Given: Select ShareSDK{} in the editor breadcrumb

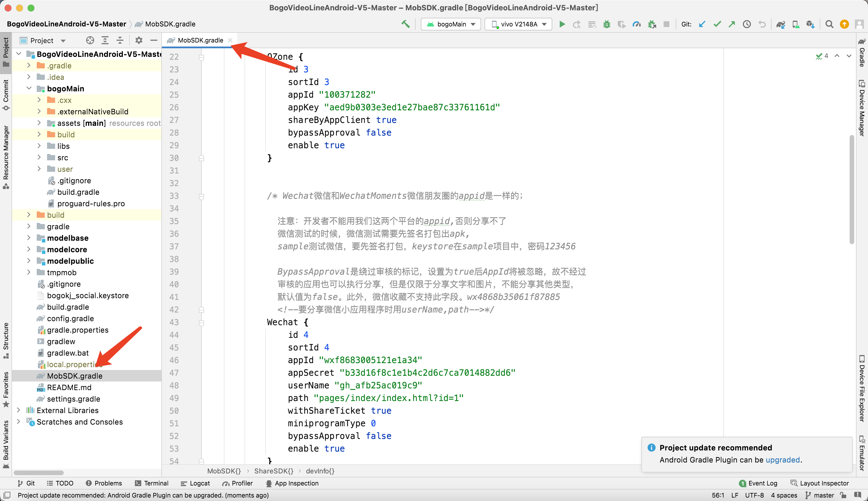Looking at the screenshot, I should [273, 471].
